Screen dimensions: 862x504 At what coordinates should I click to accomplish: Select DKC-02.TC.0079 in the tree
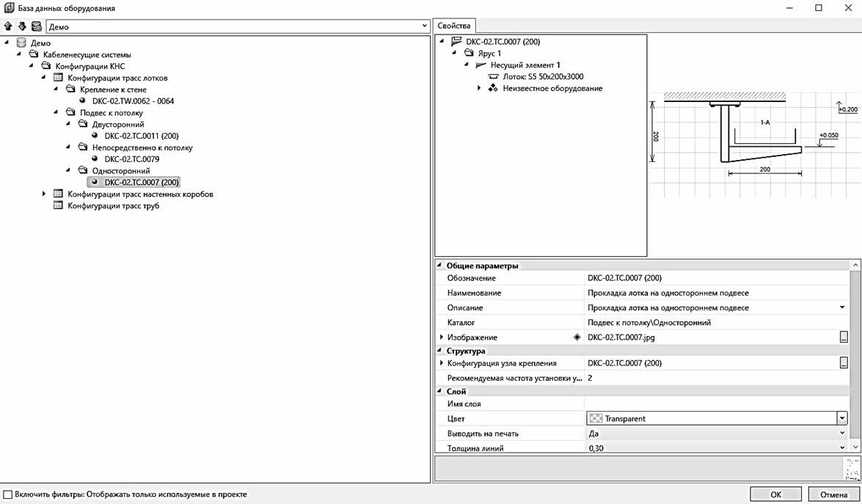pyautogui.click(x=131, y=159)
